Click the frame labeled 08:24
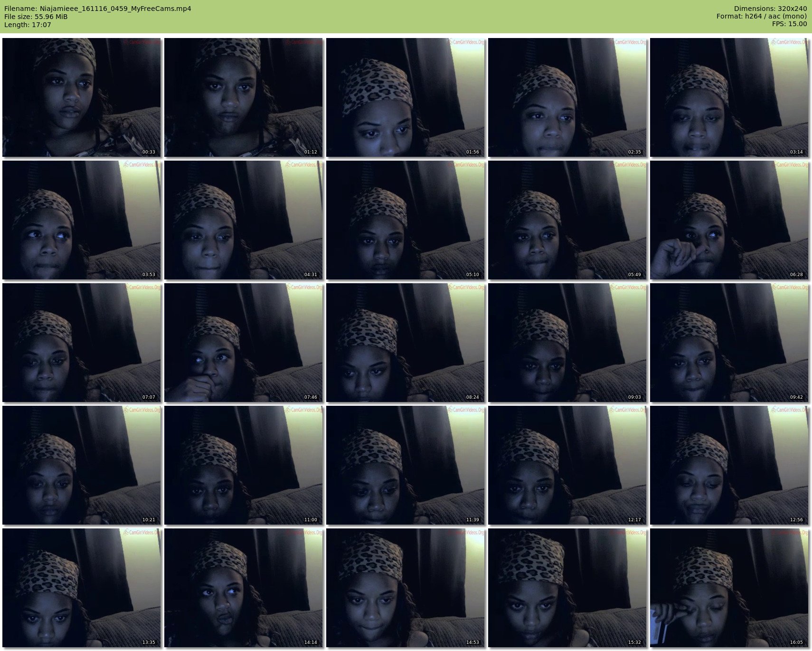 coord(405,343)
